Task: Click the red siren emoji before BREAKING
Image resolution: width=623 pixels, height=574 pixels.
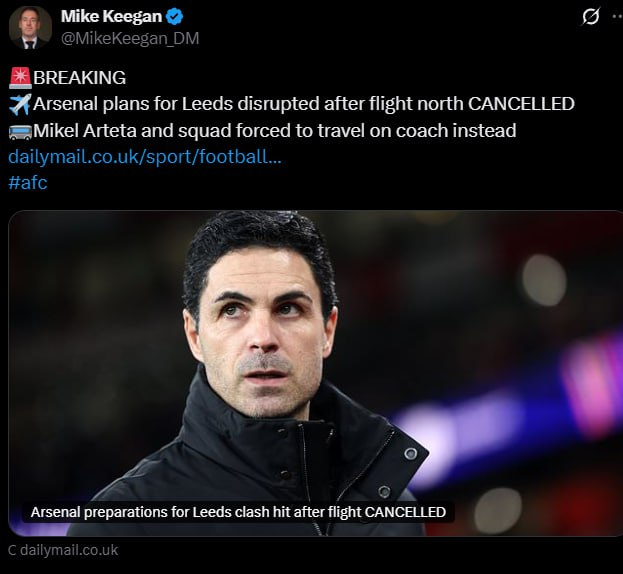Action: (19, 78)
